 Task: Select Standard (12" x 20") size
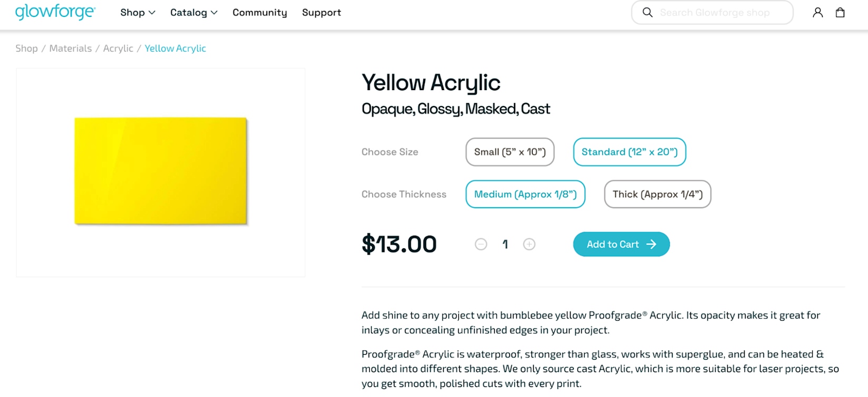point(629,152)
